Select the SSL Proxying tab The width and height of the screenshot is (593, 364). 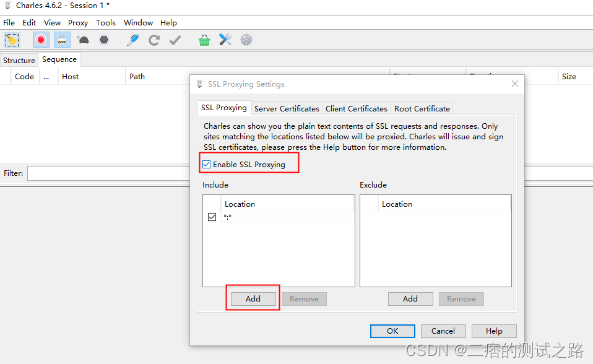224,108
